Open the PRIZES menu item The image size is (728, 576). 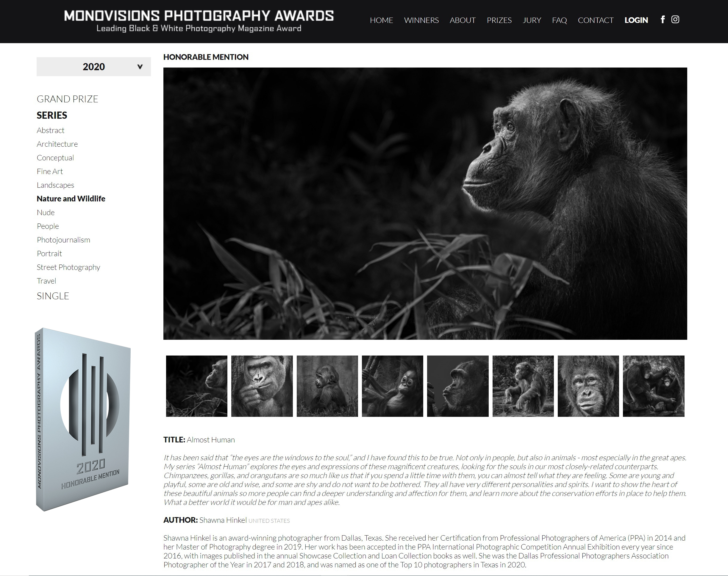click(x=499, y=20)
